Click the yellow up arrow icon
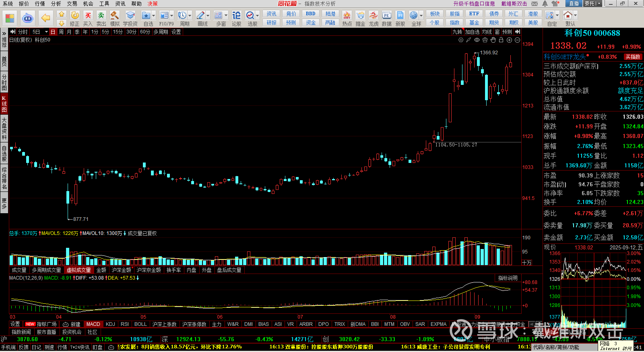Viewport: 644px width, 352px height. [61, 14]
